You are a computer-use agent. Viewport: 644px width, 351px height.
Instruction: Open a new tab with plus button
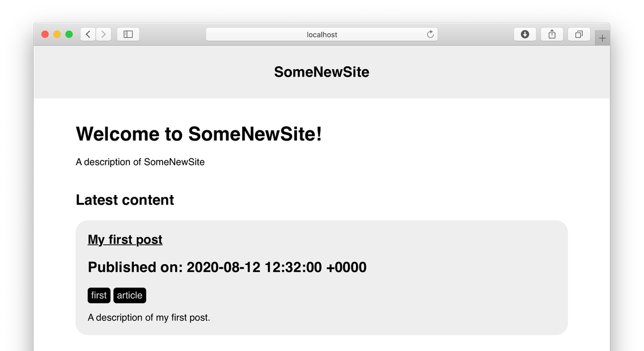[x=602, y=38]
